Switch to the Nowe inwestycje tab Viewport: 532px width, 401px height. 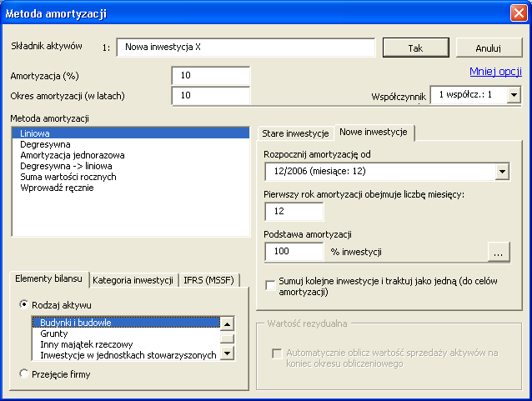pyautogui.click(x=374, y=132)
